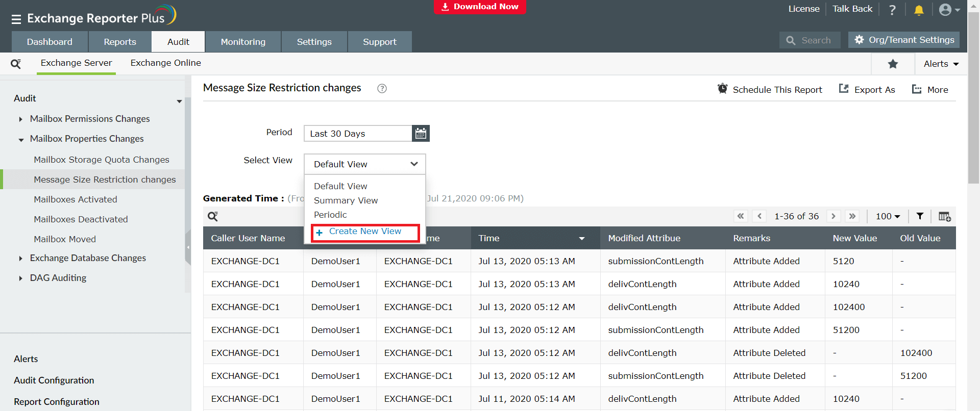Go to next page of results
Viewport: 980px width, 411px height.
[834, 216]
